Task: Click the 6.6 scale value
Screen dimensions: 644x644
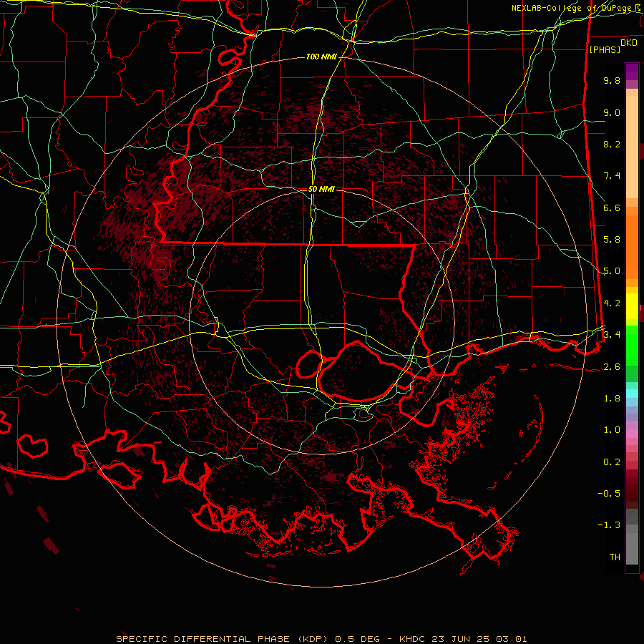Action: [612, 208]
